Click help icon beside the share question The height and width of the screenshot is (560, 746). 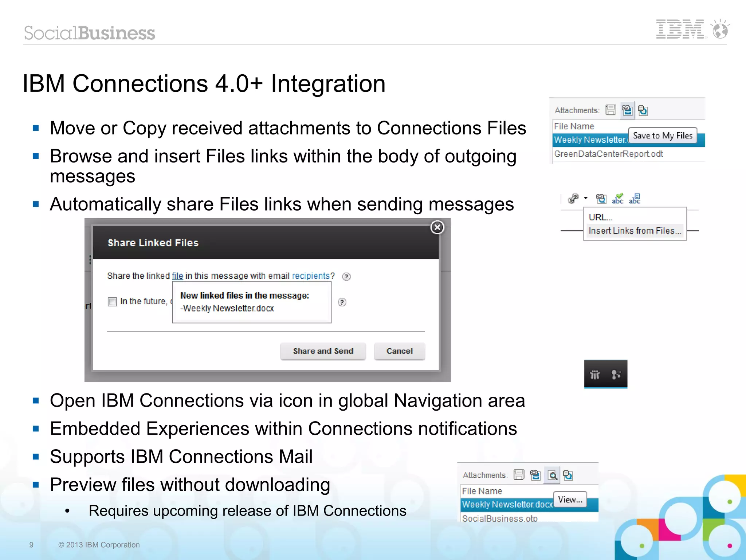click(346, 277)
